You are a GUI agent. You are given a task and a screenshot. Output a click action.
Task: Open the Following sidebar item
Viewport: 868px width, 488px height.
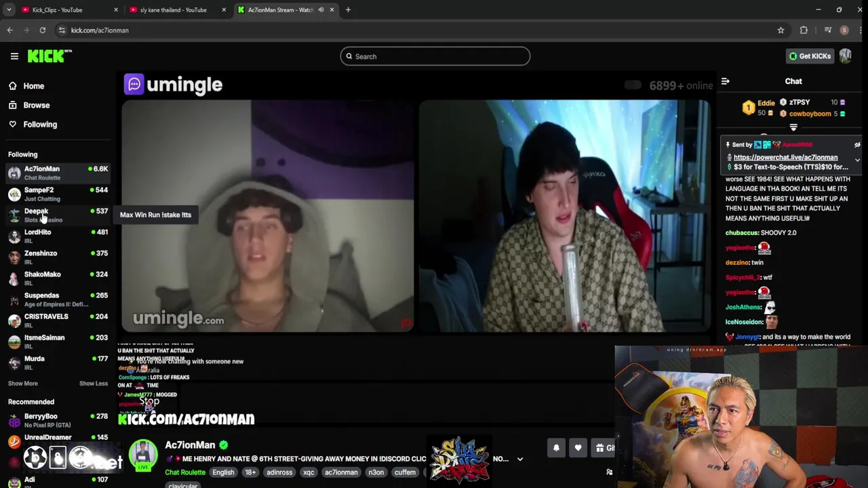click(40, 124)
